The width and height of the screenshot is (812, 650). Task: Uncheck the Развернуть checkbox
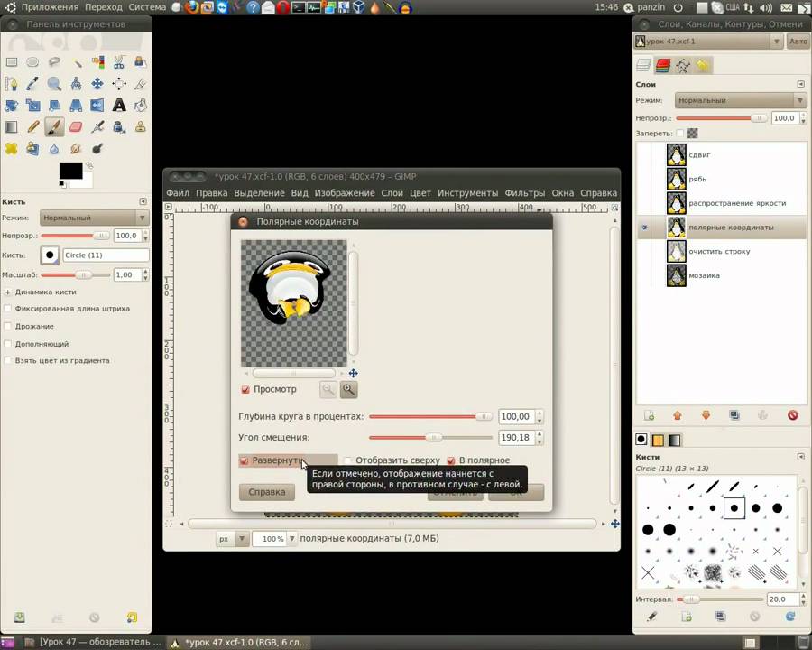click(244, 460)
